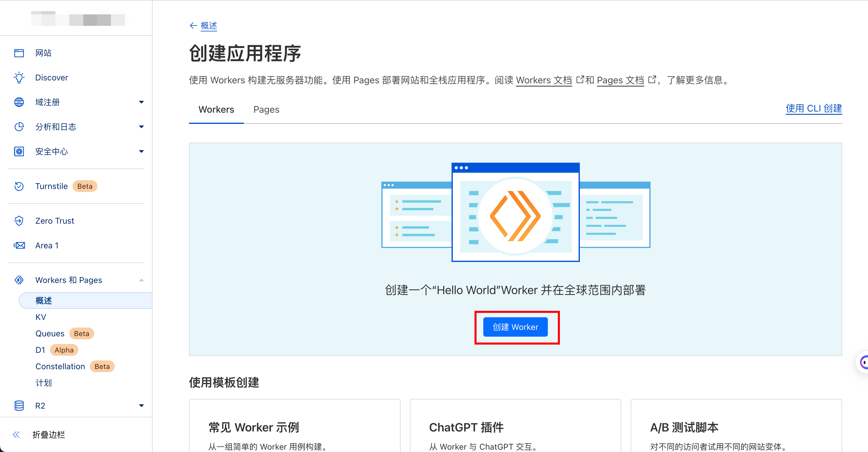Click the Turnstile icon in the sidebar
The height and width of the screenshot is (452, 868).
tap(19, 186)
